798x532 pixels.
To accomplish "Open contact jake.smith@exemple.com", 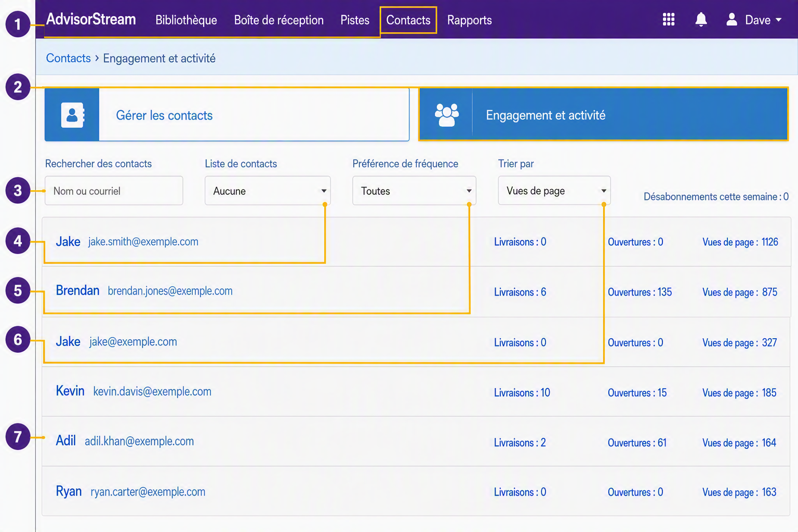I will [x=143, y=242].
